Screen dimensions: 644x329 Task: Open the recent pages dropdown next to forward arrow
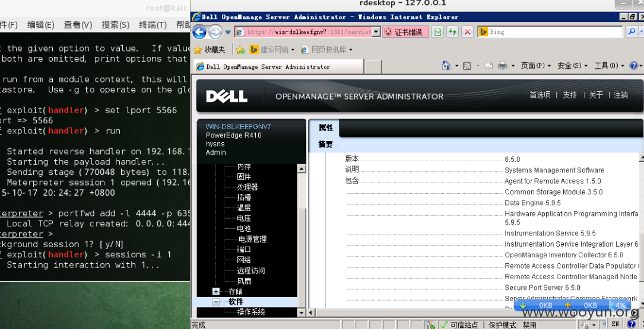click(228, 32)
